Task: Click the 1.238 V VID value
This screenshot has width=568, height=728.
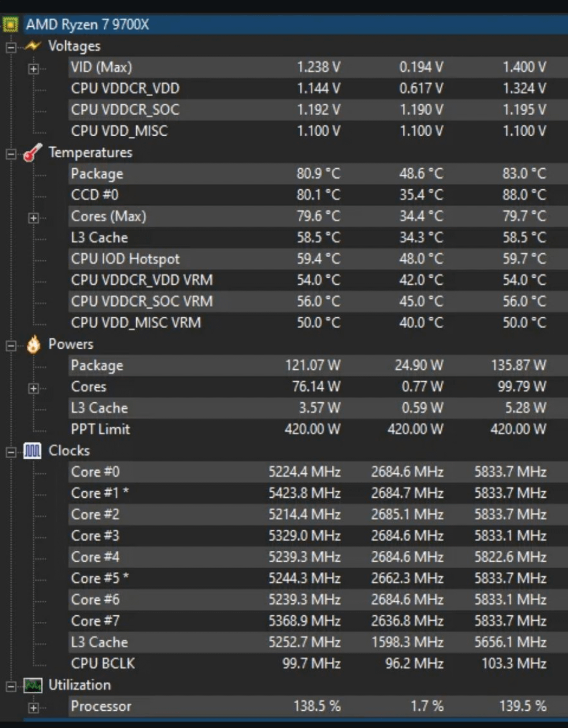Action: pyautogui.click(x=319, y=67)
